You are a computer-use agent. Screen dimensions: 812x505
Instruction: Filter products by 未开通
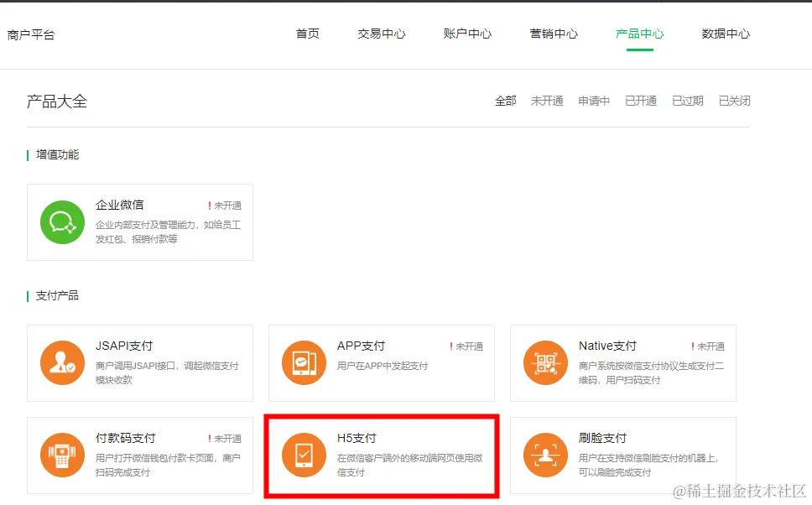[x=547, y=101]
